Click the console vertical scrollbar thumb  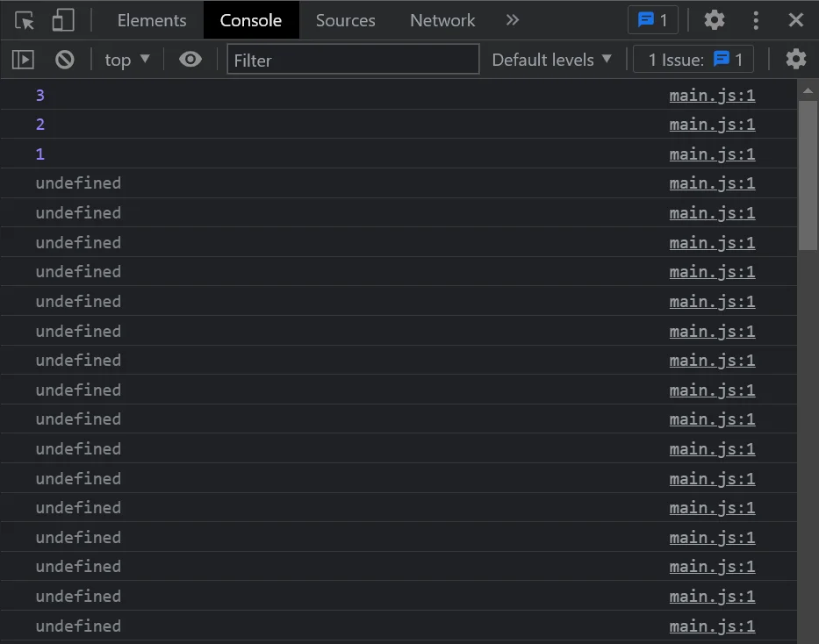coord(808,175)
